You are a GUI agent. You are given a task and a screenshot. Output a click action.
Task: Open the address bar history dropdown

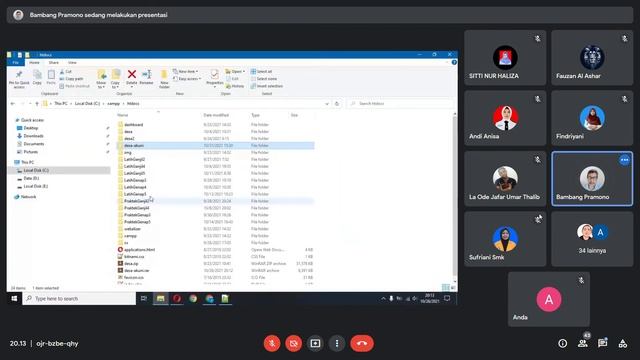(x=327, y=104)
